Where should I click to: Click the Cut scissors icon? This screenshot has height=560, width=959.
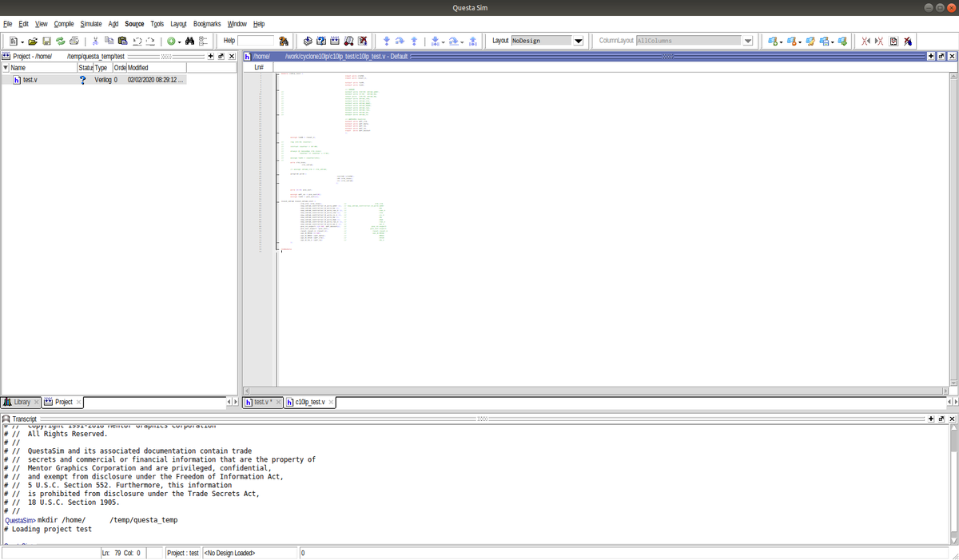click(95, 41)
